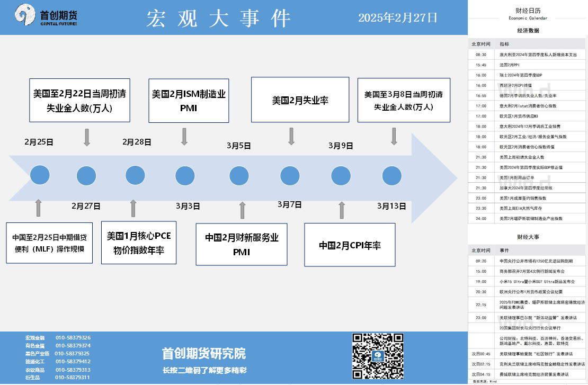Click the 黑色产业链 phone number 010-58379325
This screenshot has width=588, height=385.
coord(72,354)
